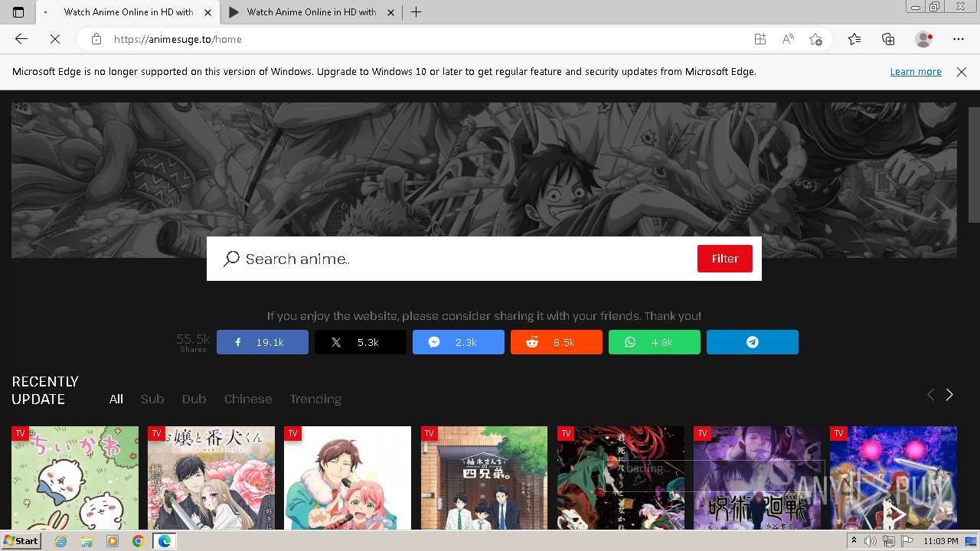
Task: Open the Ojou to Banken-kun poster
Action: [x=211, y=478]
